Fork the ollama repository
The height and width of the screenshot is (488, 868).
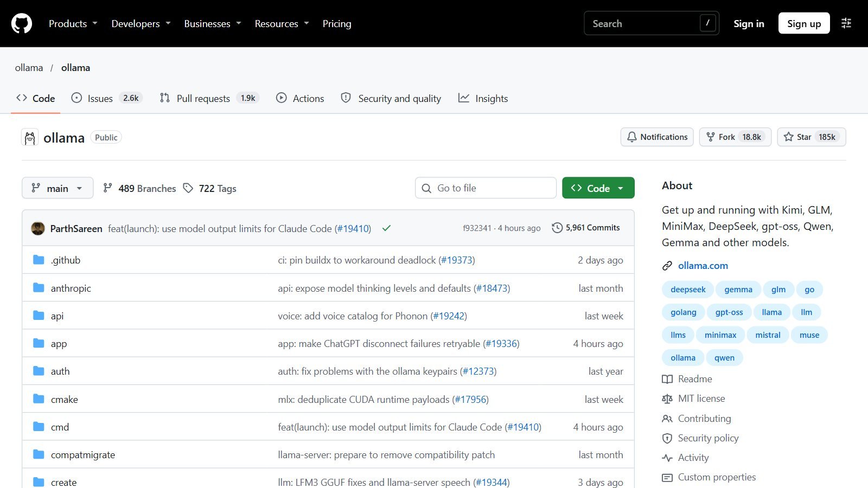coord(735,137)
